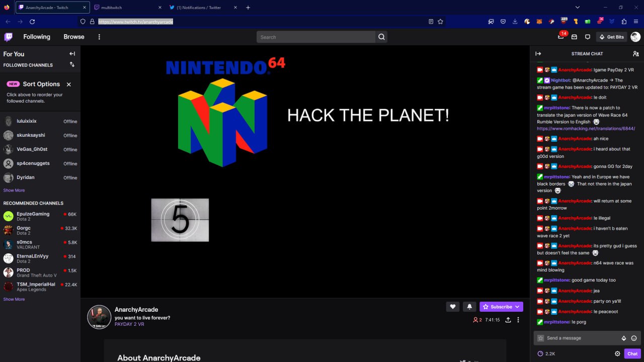Open recommended channel s0mcs
The height and width of the screenshot is (362, 644).
[x=40, y=244]
